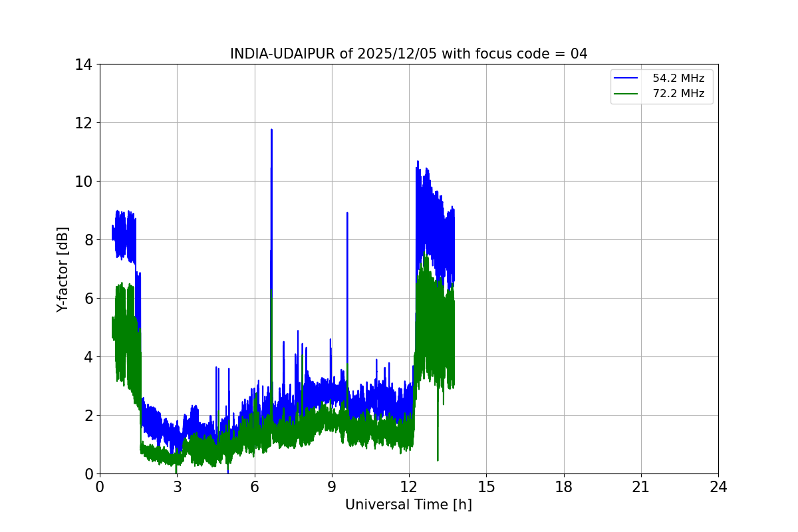This screenshot has height=532, width=798.
Task: Click y-axis tick label 14
Action: tap(84, 65)
